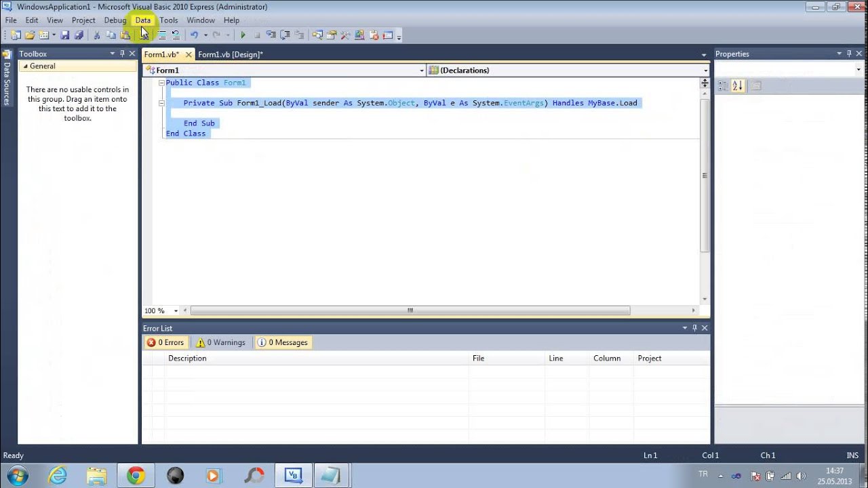
Task: Click the Open File folder icon
Action: pyautogui.click(x=30, y=35)
